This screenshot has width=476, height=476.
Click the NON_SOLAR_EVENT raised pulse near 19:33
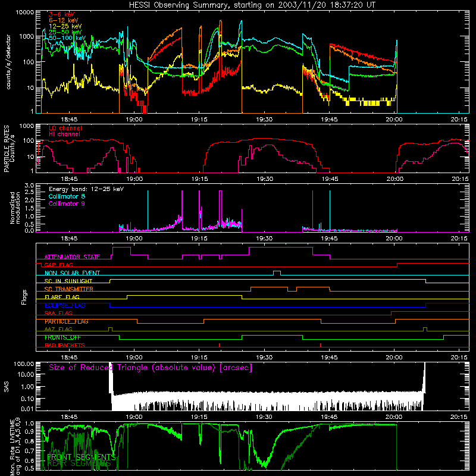click(x=277, y=273)
